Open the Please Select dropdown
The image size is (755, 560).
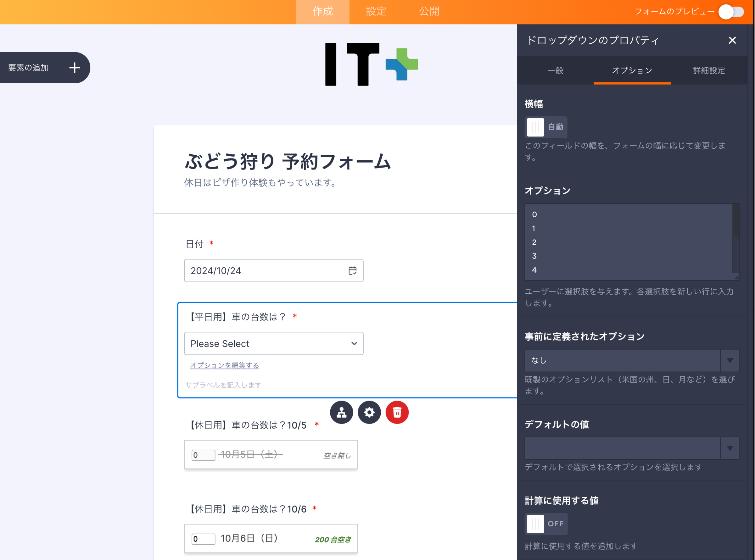[273, 343]
